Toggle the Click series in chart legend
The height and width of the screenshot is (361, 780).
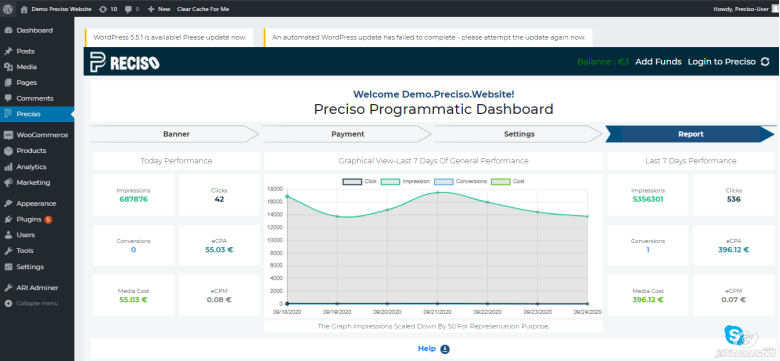coord(359,181)
